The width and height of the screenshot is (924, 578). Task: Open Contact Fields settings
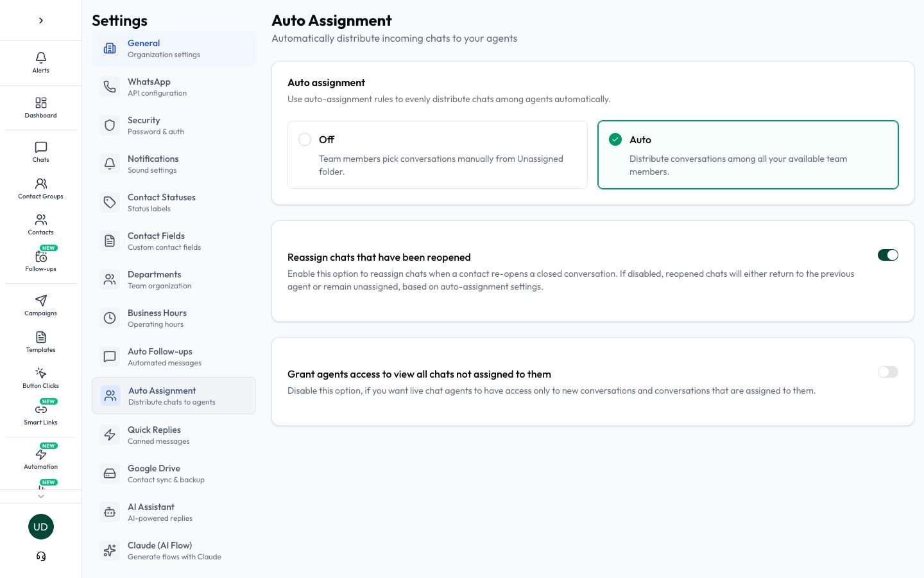(174, 241)
